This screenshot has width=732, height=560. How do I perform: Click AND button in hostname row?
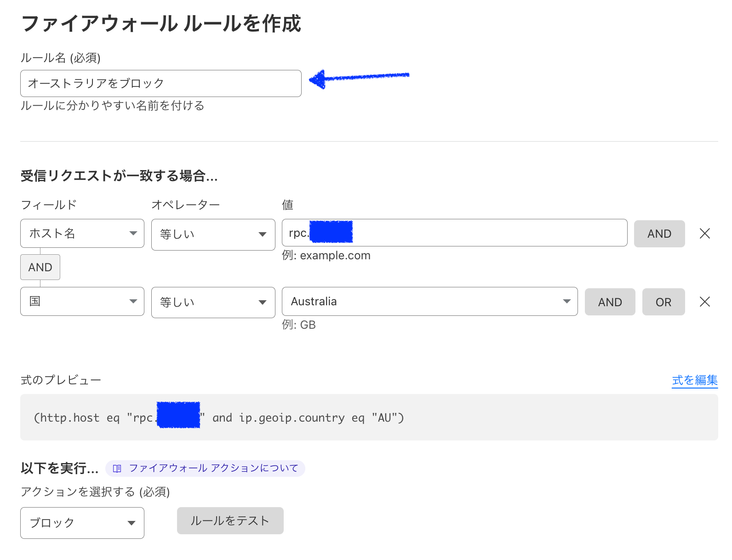coord(659,234)
